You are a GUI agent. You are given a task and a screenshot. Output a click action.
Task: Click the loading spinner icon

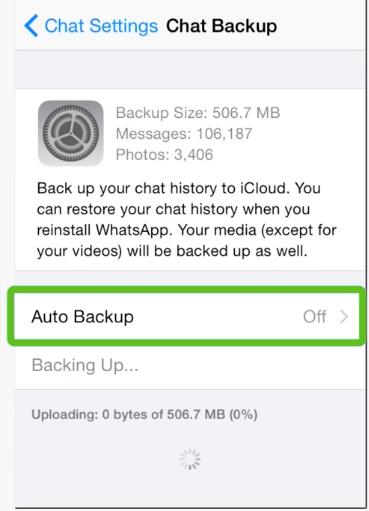point(190,459)
